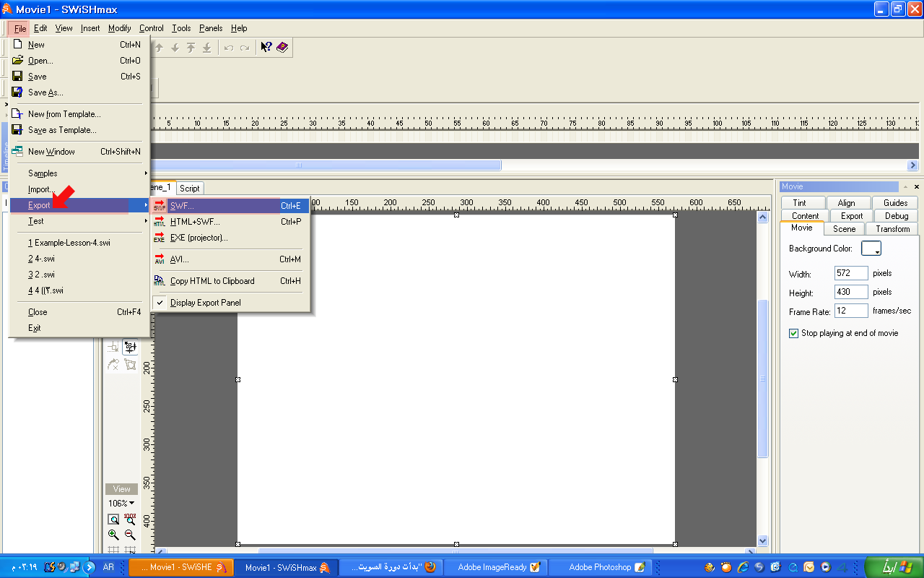Open Adobe Photoshop from the taskbar

[601, 567]
